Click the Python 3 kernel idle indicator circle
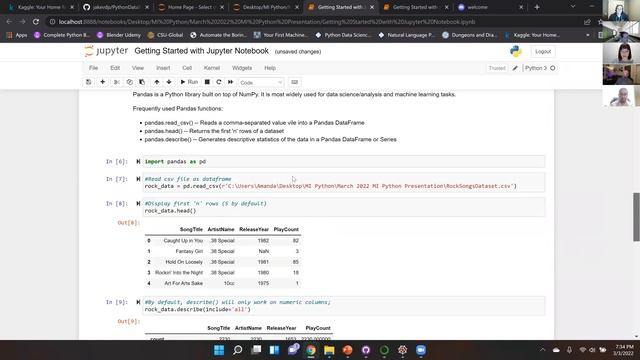The width and height of the screenshot is (640, 360). click(553, 68)
